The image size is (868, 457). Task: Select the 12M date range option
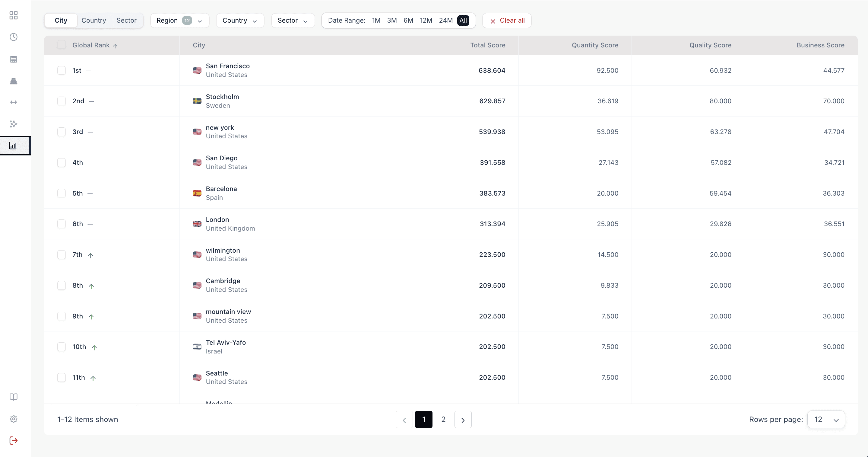(426, 21)
